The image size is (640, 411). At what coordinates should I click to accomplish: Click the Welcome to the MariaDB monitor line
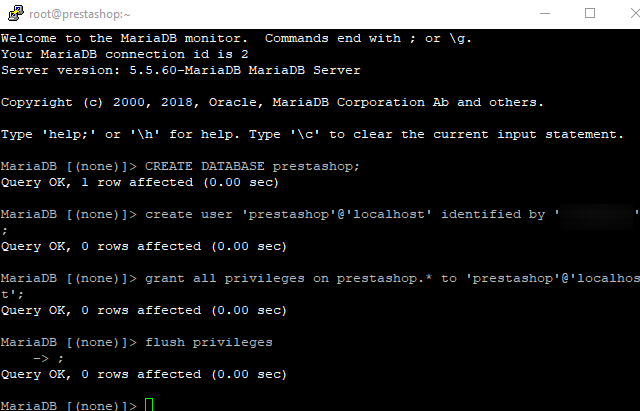[x=236, y=38]
